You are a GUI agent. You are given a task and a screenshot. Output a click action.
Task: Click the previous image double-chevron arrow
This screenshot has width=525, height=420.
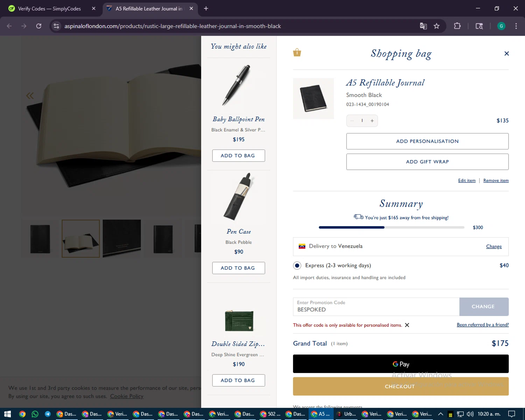(30, 96)
